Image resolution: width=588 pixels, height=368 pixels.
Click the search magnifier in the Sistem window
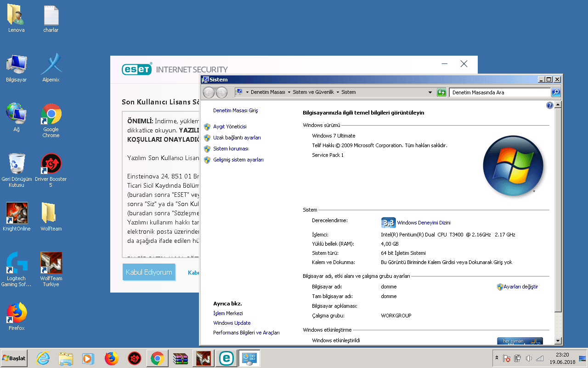pyautogui.click(x=556, y=92)
